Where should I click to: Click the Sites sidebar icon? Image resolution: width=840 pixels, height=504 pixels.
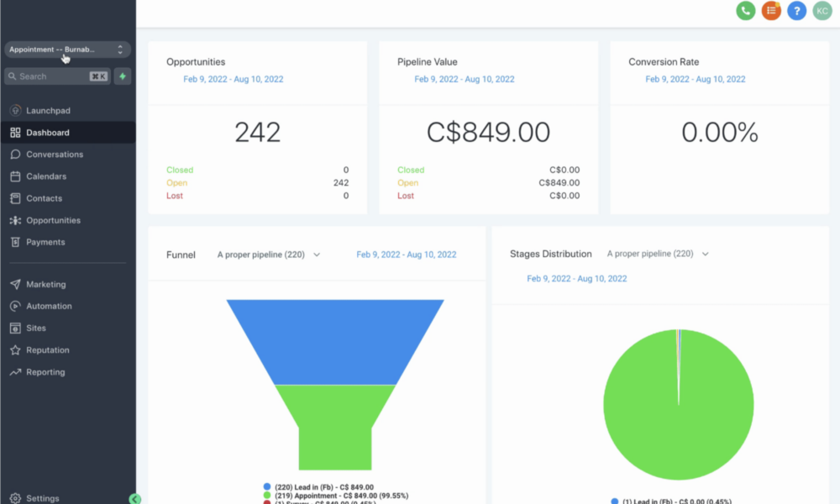pos(15,328)
